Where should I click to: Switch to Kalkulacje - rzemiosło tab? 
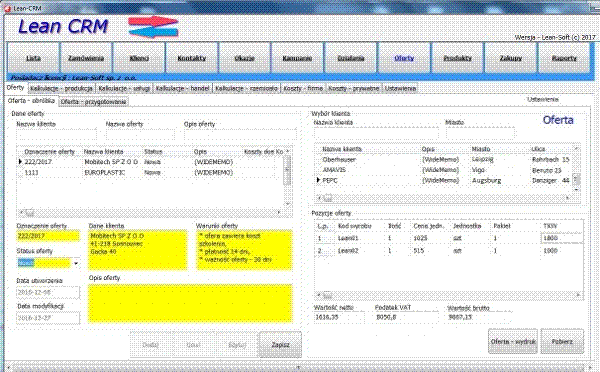tap(246, 88)
